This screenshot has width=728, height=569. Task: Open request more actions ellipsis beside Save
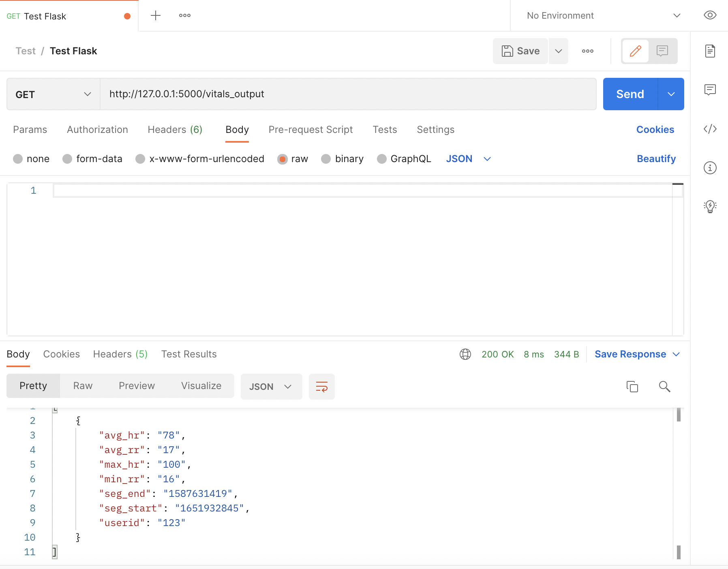tap(588, 51)
